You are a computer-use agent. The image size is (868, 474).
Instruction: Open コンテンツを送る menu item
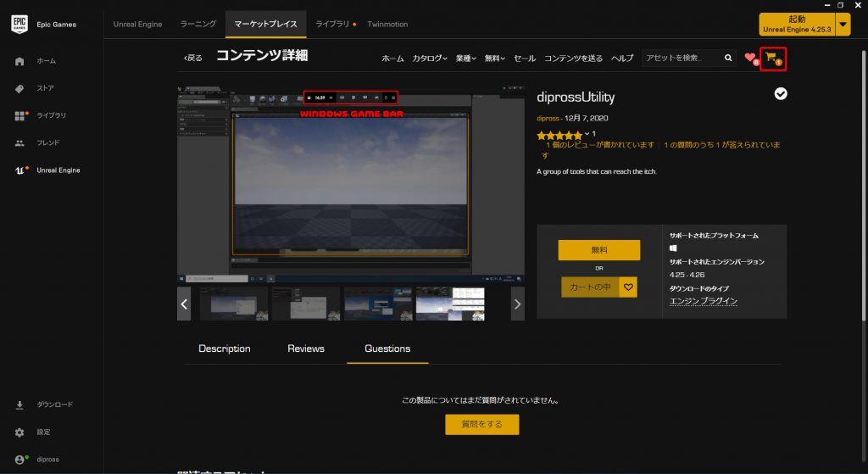click(x=573, y=59)
